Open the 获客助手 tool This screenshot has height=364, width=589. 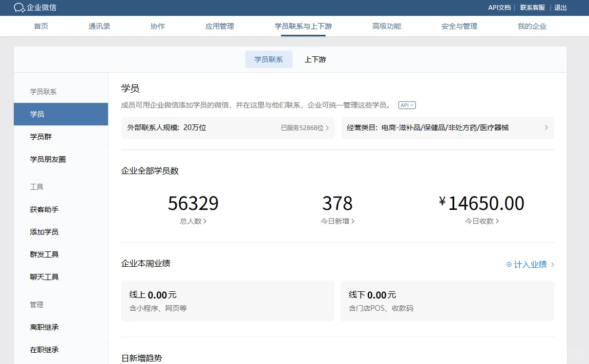44,209
